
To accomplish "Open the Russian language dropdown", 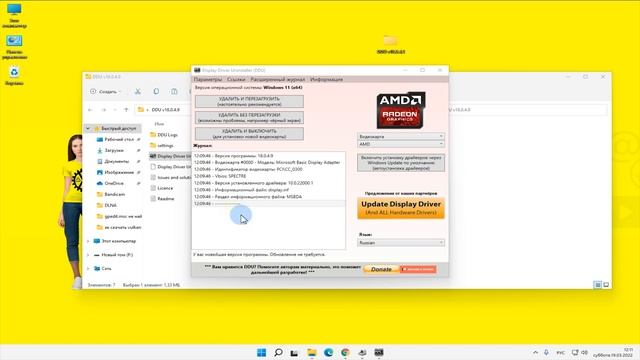I will 401,243.
